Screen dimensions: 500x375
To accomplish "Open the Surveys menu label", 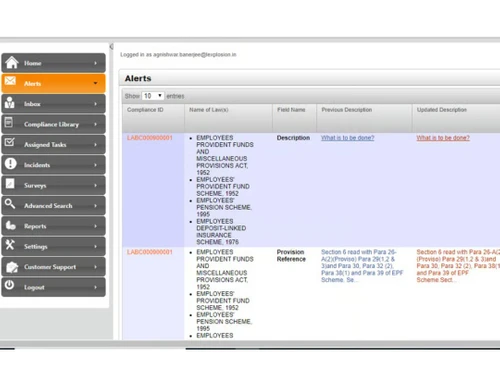I will tap(35, 186).
